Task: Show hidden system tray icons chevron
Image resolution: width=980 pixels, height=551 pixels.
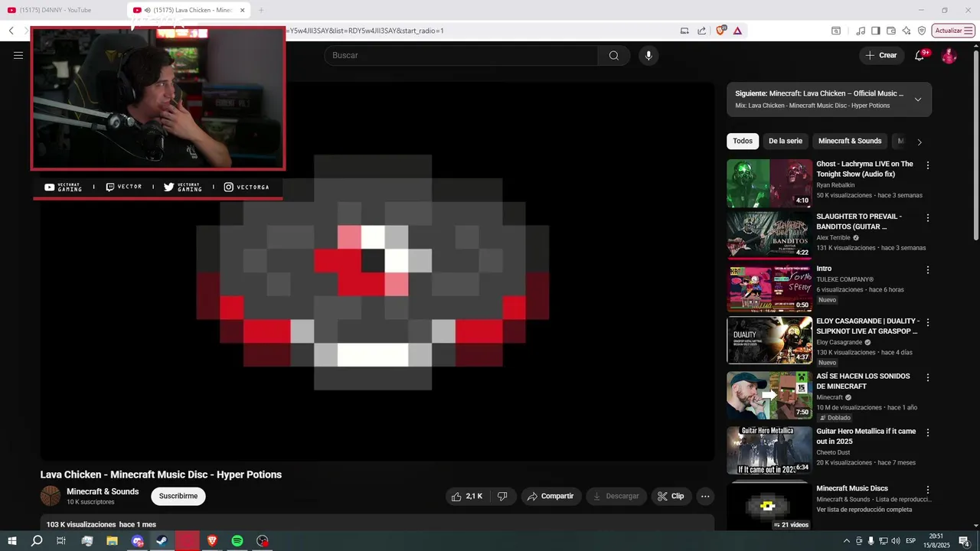Action: pos(846,541)
